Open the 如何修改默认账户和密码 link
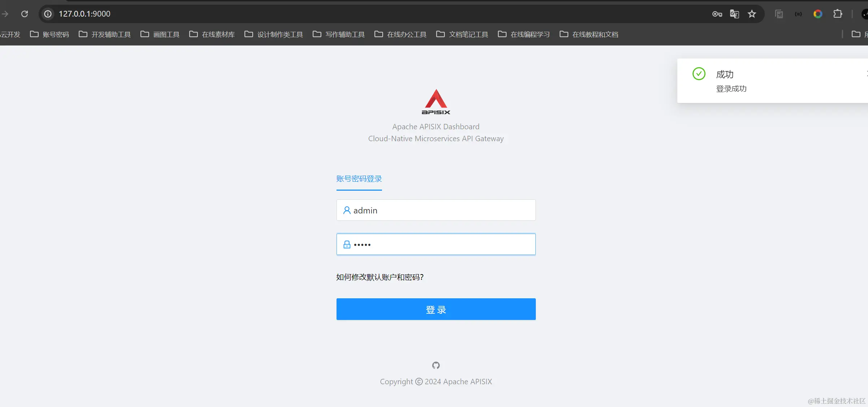Screen dimensions: 868x407 [379, 277]
